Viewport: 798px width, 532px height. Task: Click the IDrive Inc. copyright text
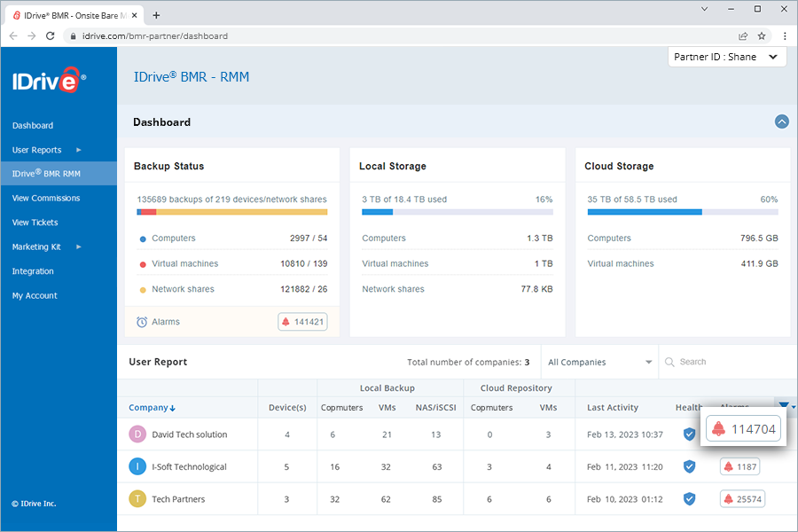[x=34, y=504]
